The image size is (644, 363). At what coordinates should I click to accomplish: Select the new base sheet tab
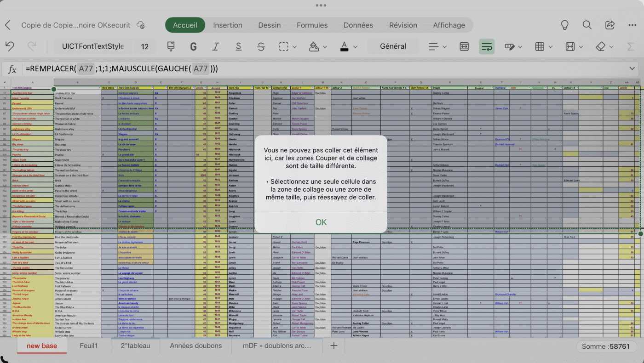(x=42, y=346)
